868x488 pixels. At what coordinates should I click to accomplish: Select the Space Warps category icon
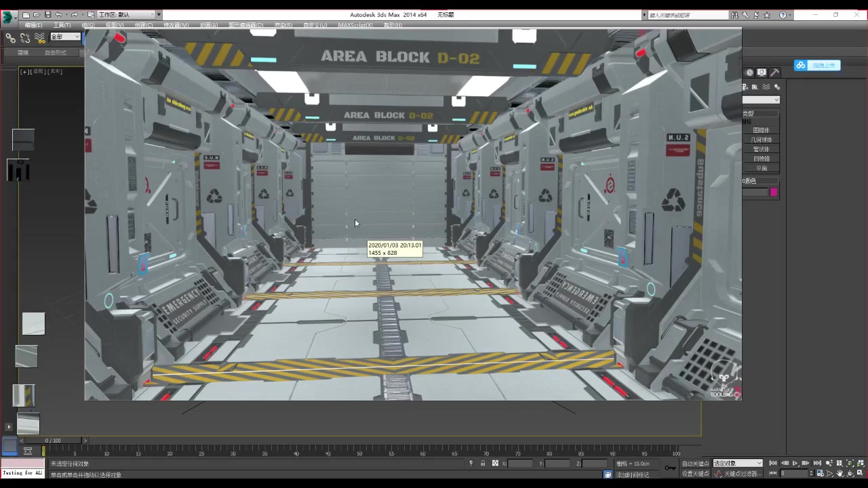(766, 87)
